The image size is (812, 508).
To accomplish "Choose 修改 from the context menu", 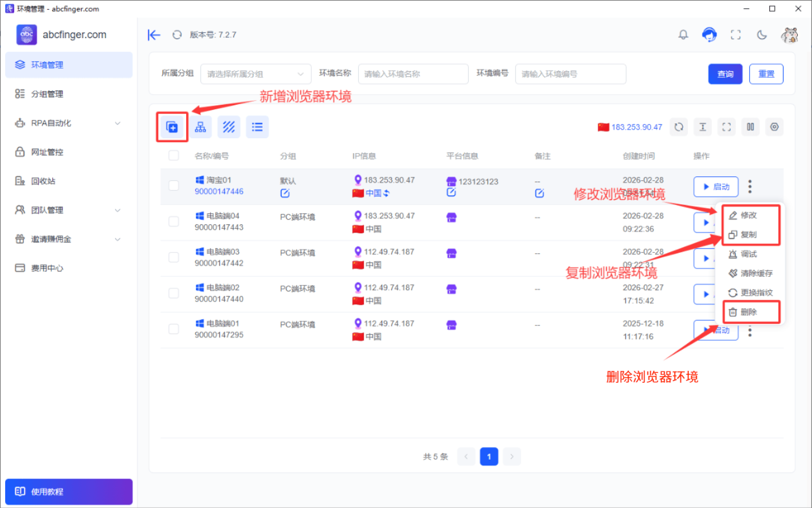I will pyautogui.click(x=750, y=215).
